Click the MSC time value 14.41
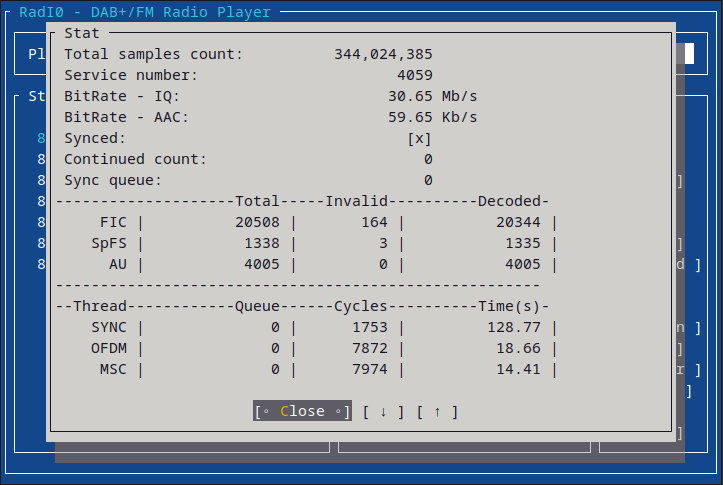The width and height of the screenshot is (723, 485). [518, 369]
